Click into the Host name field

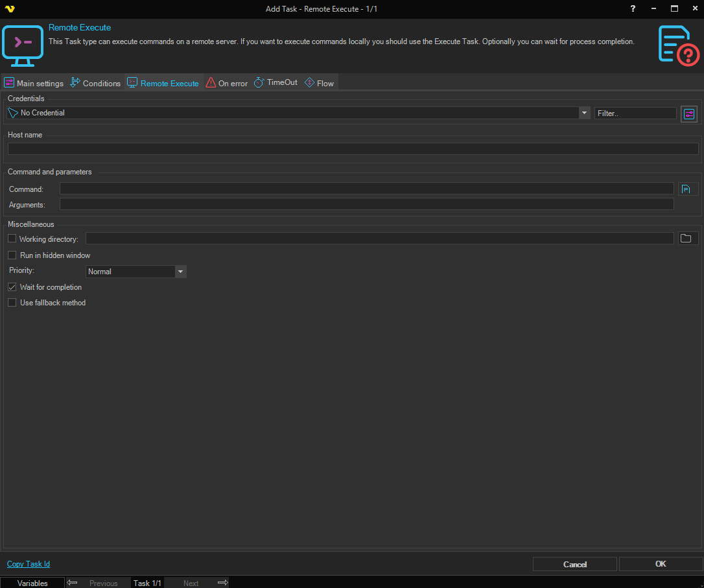click(x=353, y=149)
